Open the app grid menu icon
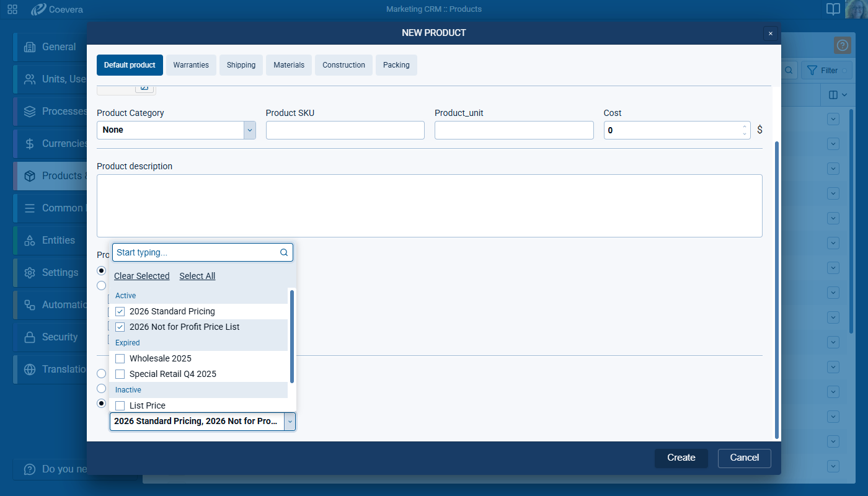 pyautogui.click(x=12, y=9)
